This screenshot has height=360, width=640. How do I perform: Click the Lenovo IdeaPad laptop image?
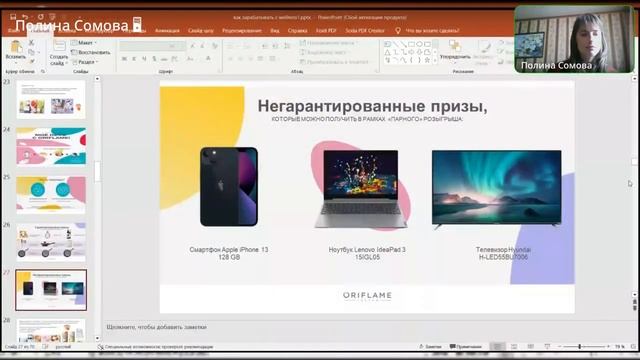361,189
